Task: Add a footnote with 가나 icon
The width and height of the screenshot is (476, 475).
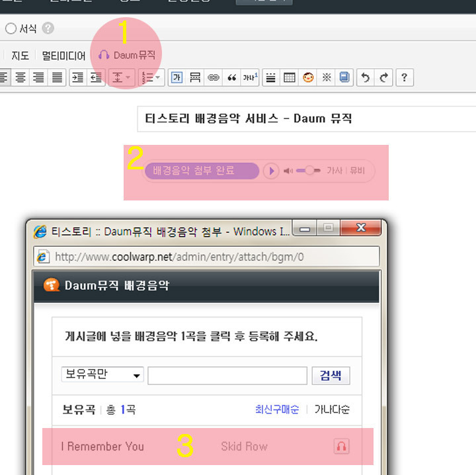Action: pyautogui.click(x=250, y=77)
